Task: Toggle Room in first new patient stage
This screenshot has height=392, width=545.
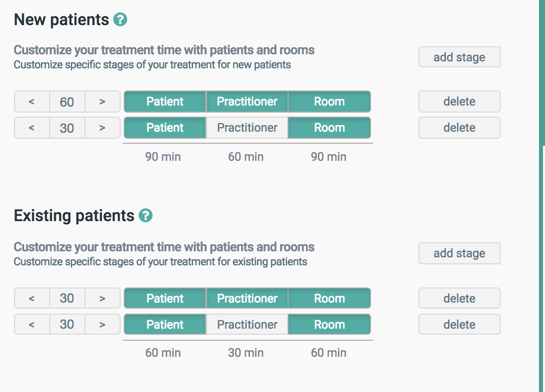Action: [x=329, y=102]
